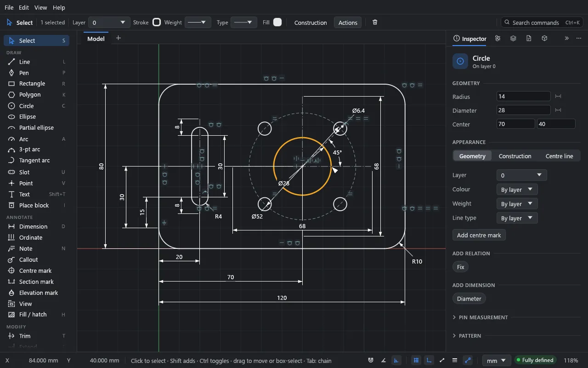This screenshot has width=588, height=368.
Task: Choose the Ordinate dimension tool
Action: coord(37,238)
